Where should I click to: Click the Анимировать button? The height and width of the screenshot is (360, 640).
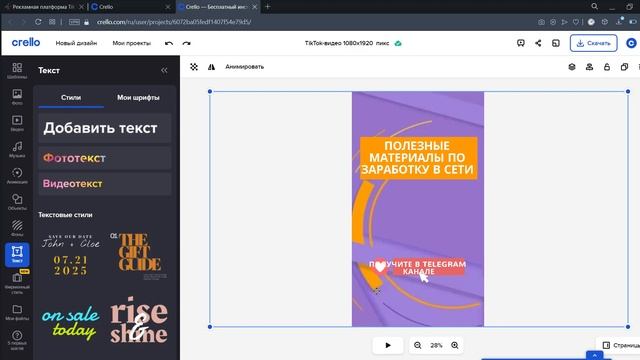click(244, 67)
